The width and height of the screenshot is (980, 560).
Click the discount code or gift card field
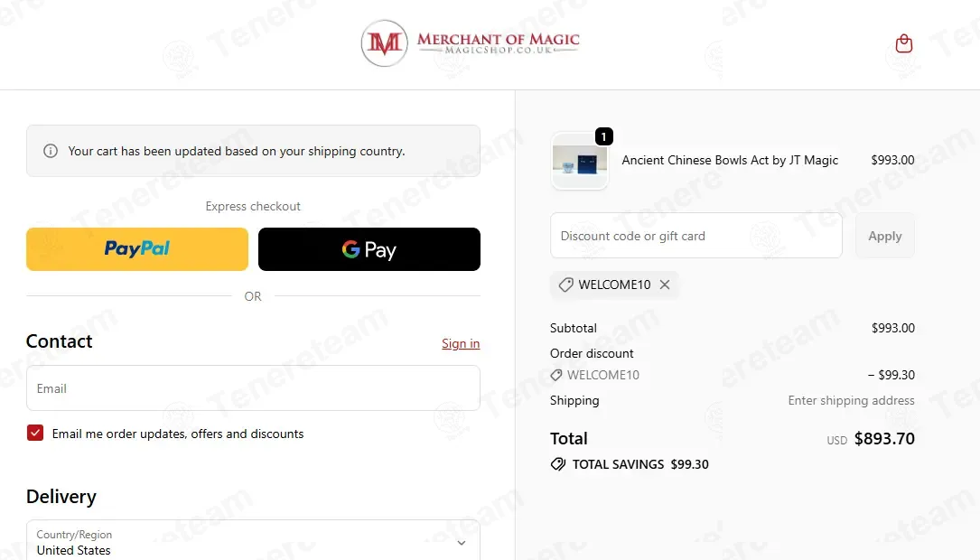coord(695,236)
